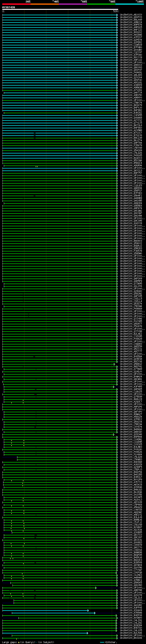Click the cyan alignment bar for Q30A09

46,610
